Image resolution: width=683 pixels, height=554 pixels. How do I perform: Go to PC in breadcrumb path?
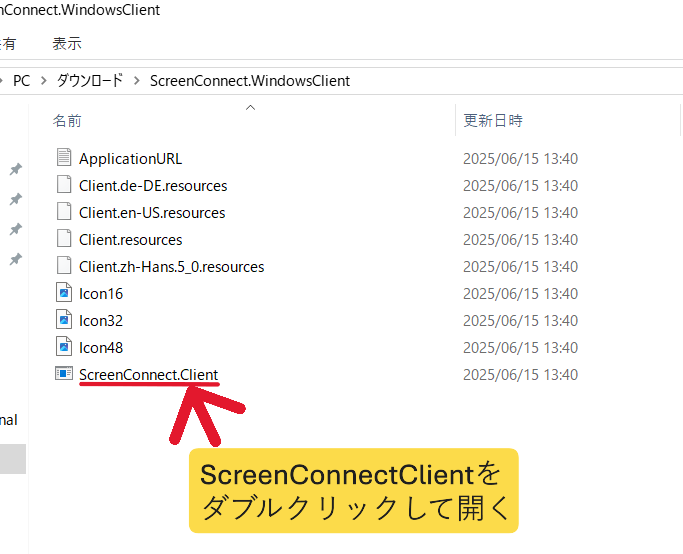pyautogui.click(x=21, y=81)
